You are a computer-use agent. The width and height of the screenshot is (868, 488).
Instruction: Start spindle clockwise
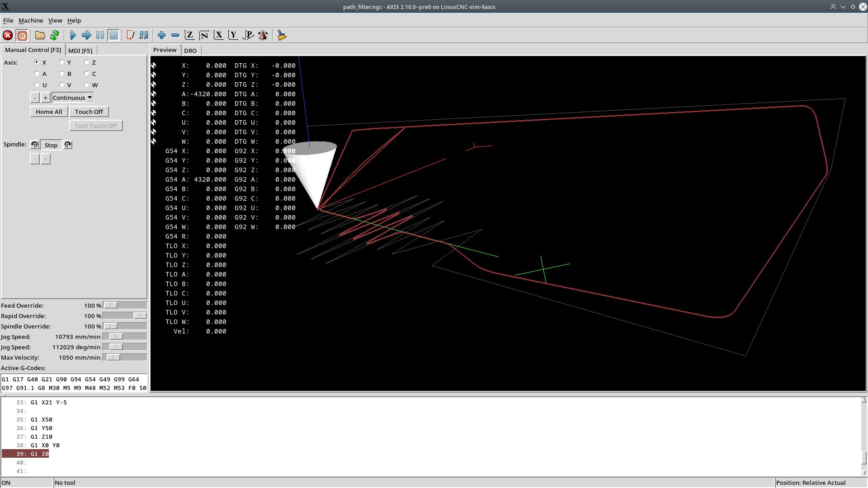point(68,145)
